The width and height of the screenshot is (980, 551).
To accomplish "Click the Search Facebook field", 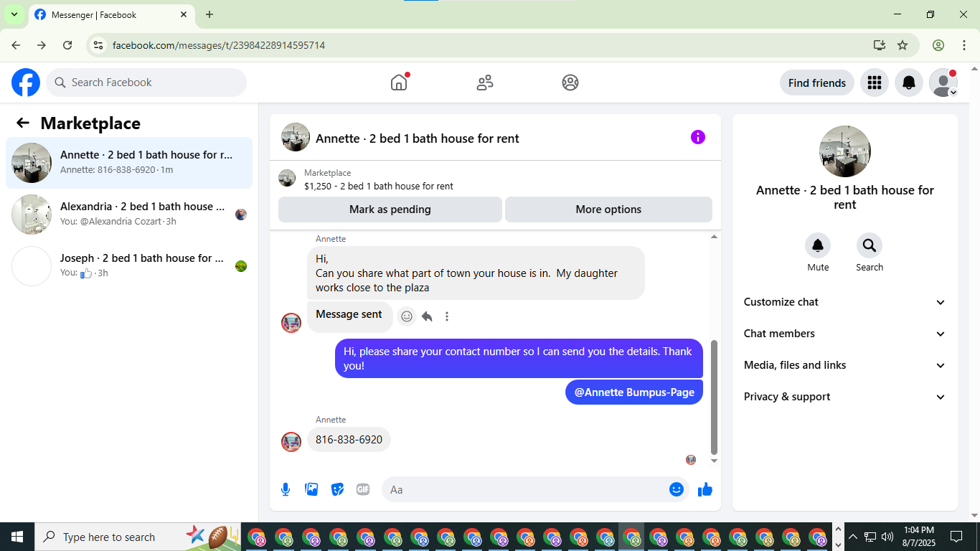I will (146, 83).
